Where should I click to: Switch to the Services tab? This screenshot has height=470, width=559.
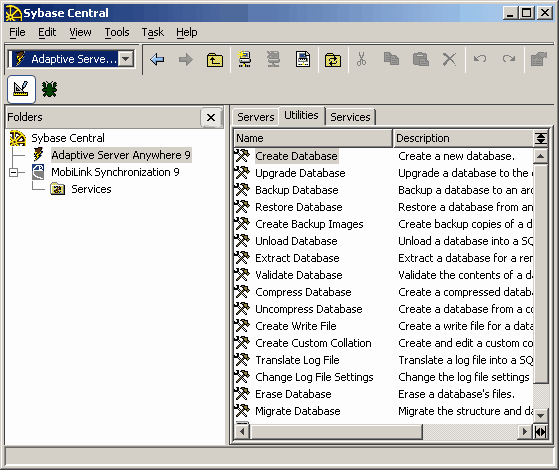coord(350,117)
